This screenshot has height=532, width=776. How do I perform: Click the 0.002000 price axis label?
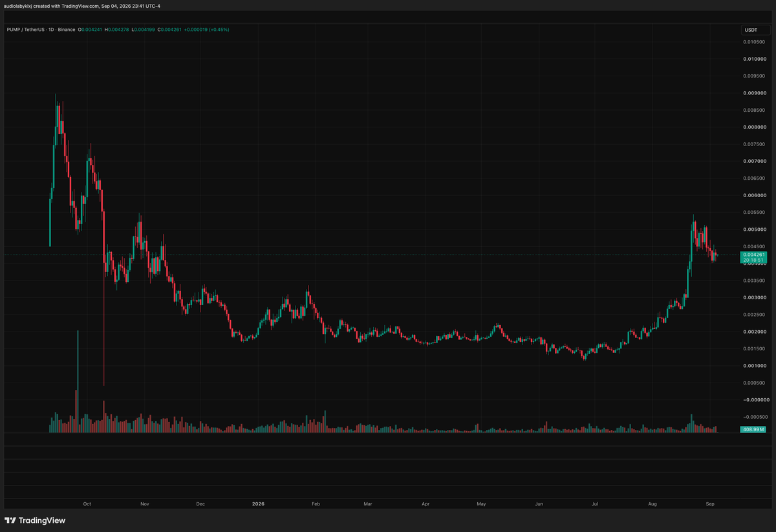[755, 332]
